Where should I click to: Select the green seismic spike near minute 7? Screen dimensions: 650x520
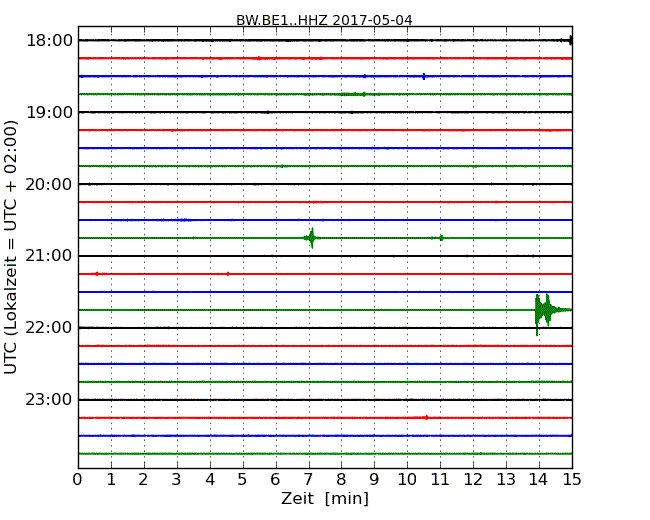pos(312,238)
